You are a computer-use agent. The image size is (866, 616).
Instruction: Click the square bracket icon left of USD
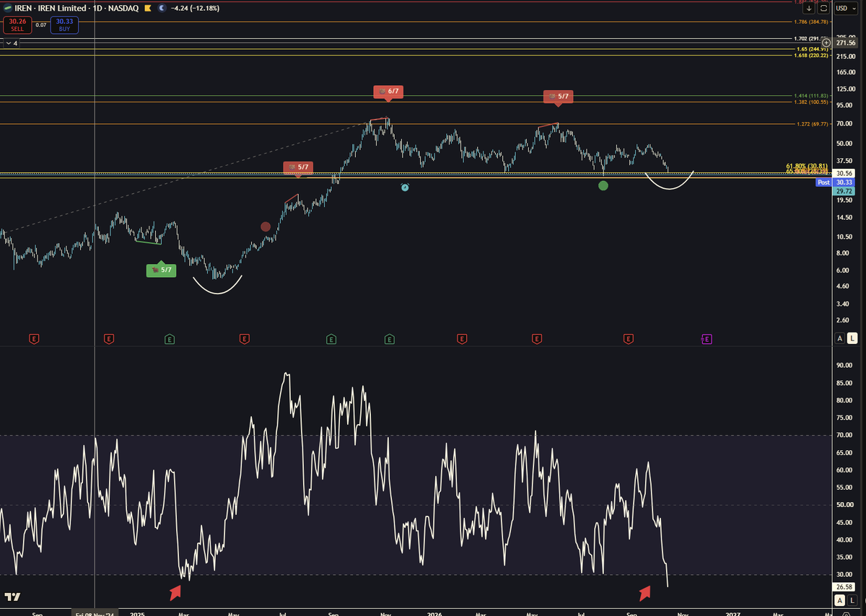(823, 8)
